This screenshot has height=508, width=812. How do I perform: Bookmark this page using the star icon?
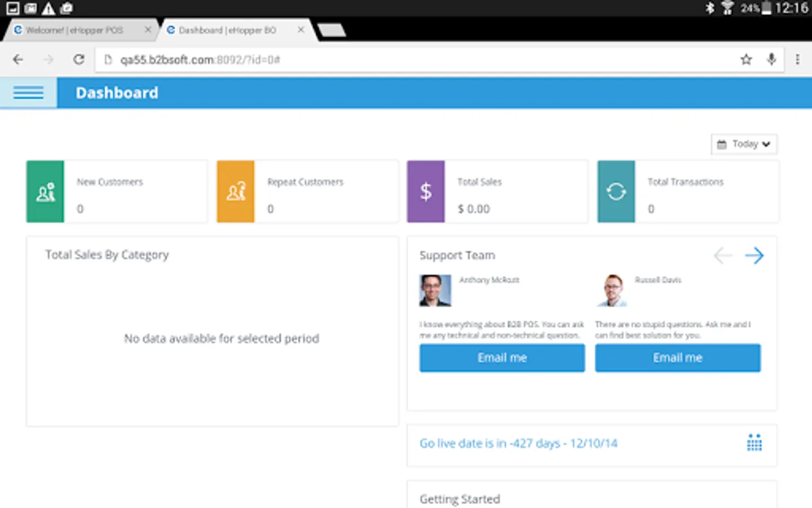coord(746,59)
